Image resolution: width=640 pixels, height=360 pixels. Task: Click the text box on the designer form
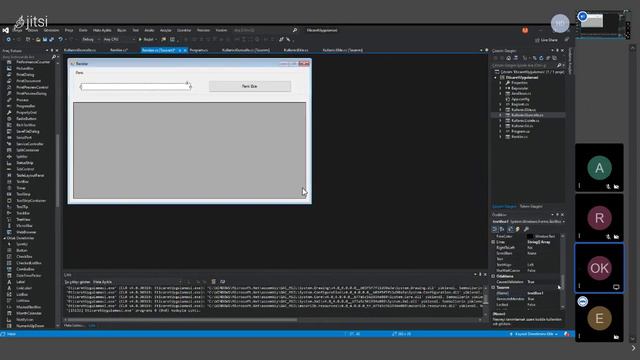click(136, 87)
